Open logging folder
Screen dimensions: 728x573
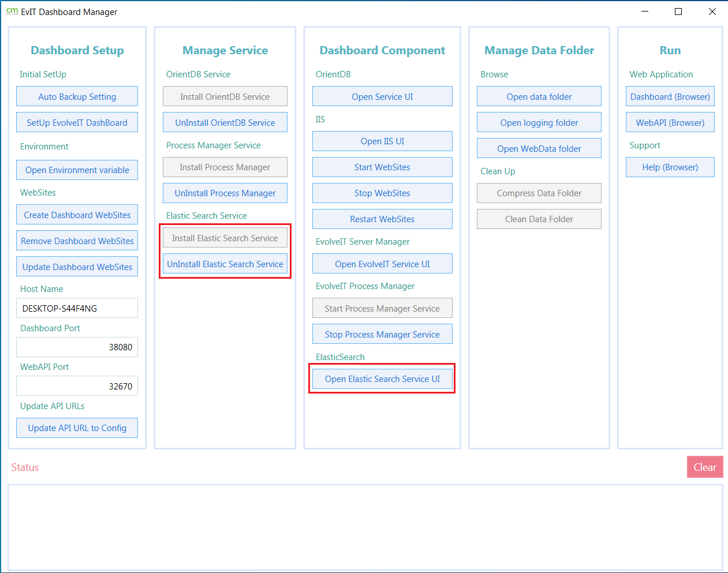tap(539, 122)
